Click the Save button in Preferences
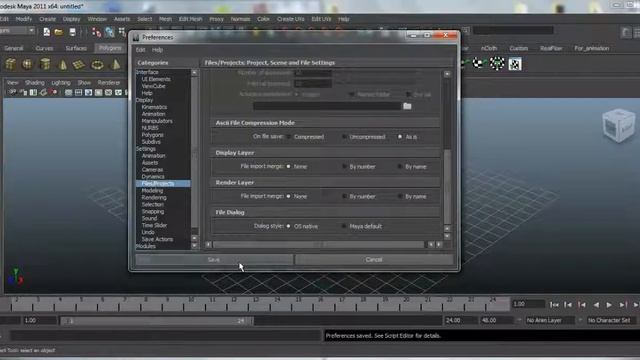 tap(214, 260)
